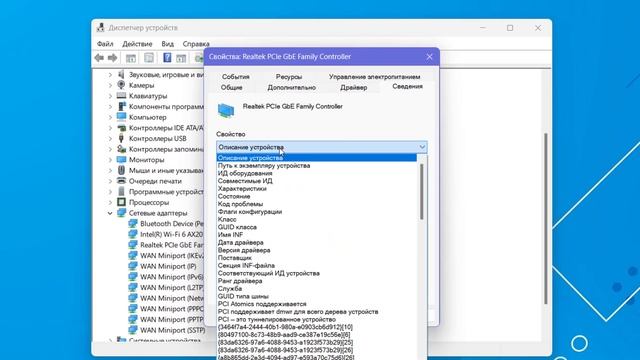Select 'Версия драйвера' in dropdown list
640x360 pixels.
[x=316, y=250]
